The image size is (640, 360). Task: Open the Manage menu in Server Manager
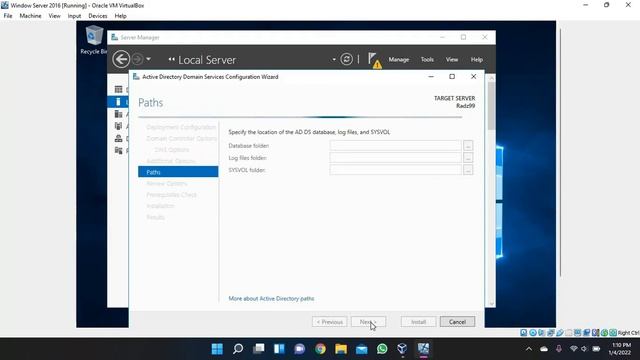coord(398,60)
